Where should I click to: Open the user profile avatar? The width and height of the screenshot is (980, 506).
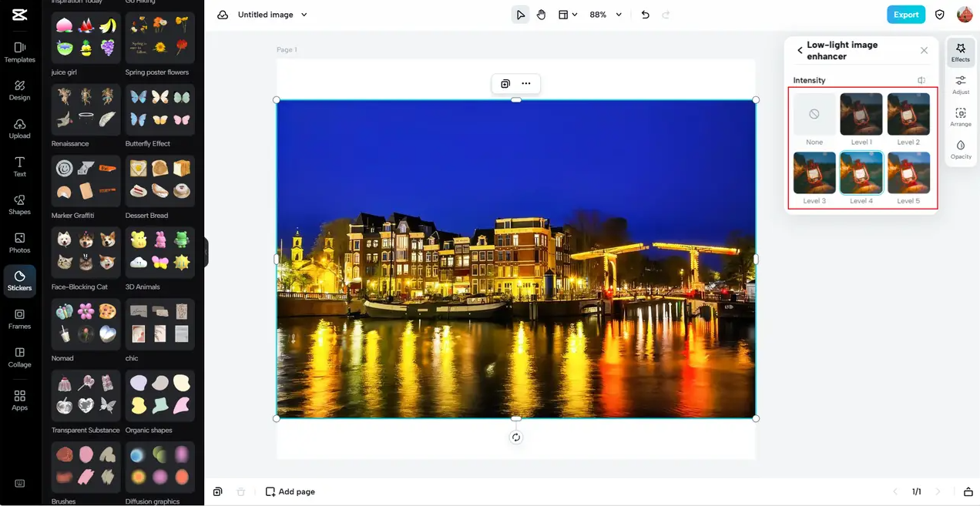click(x=965, y=15)
